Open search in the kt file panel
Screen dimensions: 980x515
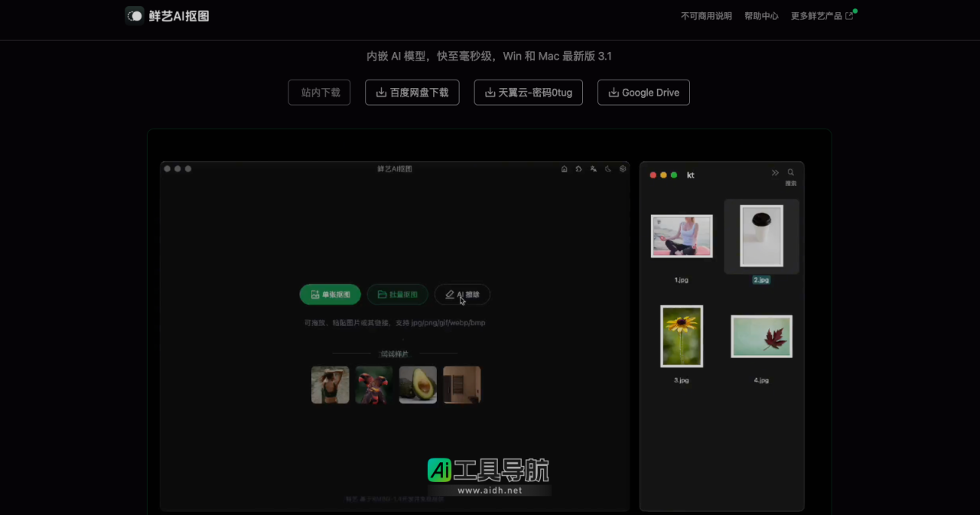pos(790,172)
